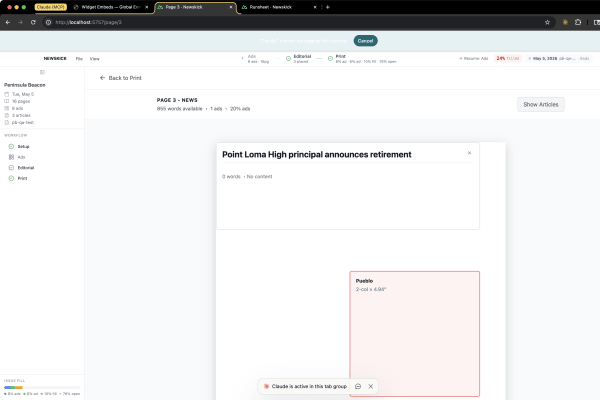Click the Peninsula Beacon publication name

click(x=24, y=85)
